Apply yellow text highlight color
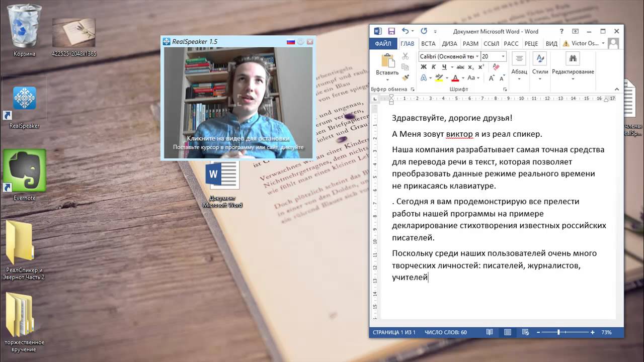 click(x=439, y=78)
